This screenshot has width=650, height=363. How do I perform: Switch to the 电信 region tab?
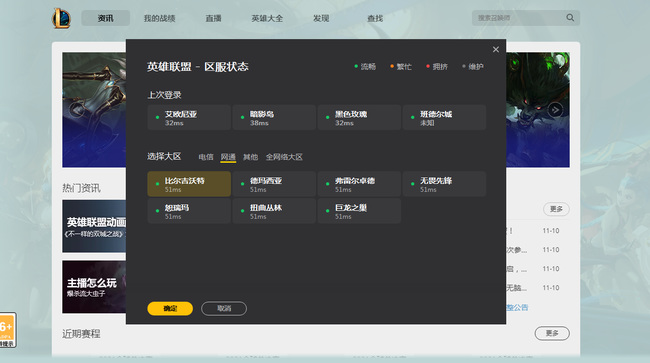click(x=206, y=157)
